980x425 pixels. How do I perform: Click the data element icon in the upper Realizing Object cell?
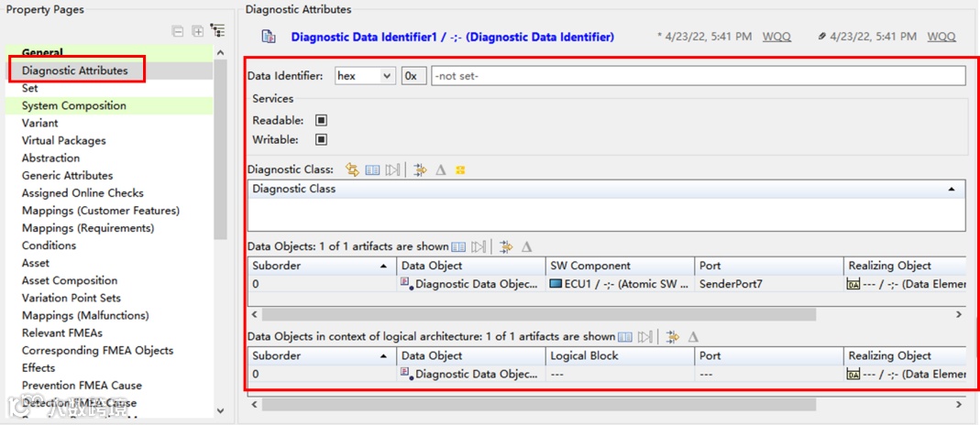(853, 285)
